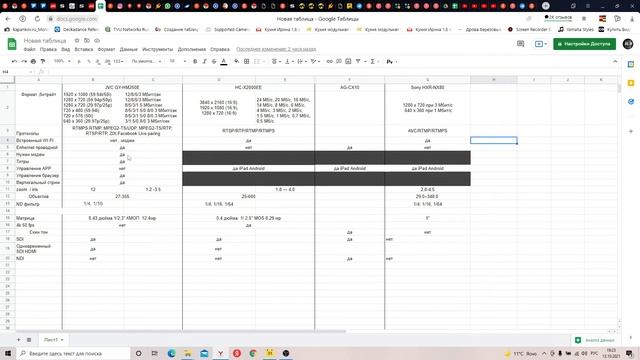Open horizontal align dropdown
The image size is (640, 360).
tap(276, 62)
